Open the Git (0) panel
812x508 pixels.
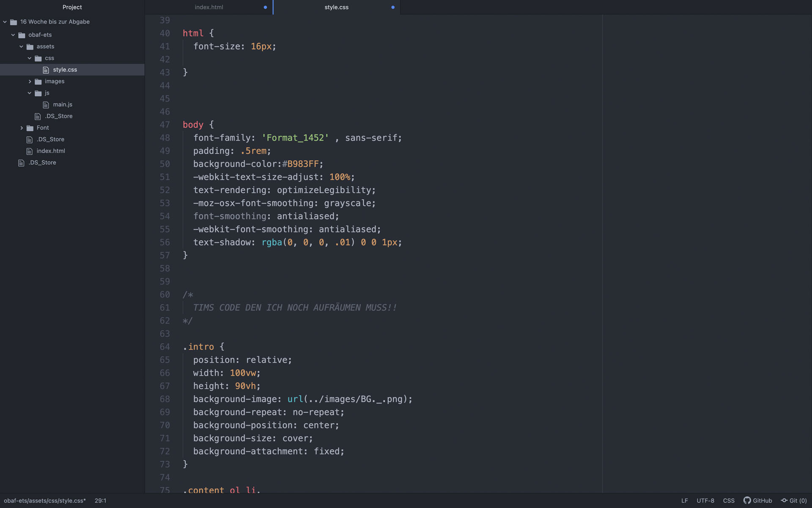click(794, 500)
